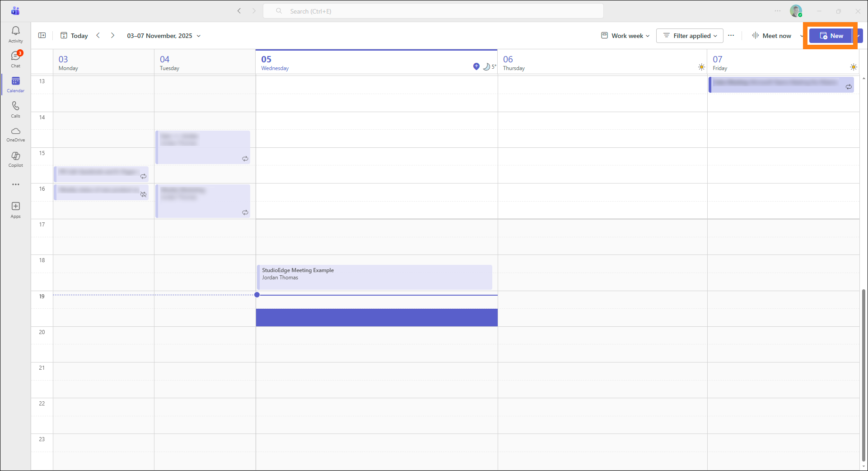Click the Search box
Viewport: 868px width, 471px height.
tap(434, 11)
